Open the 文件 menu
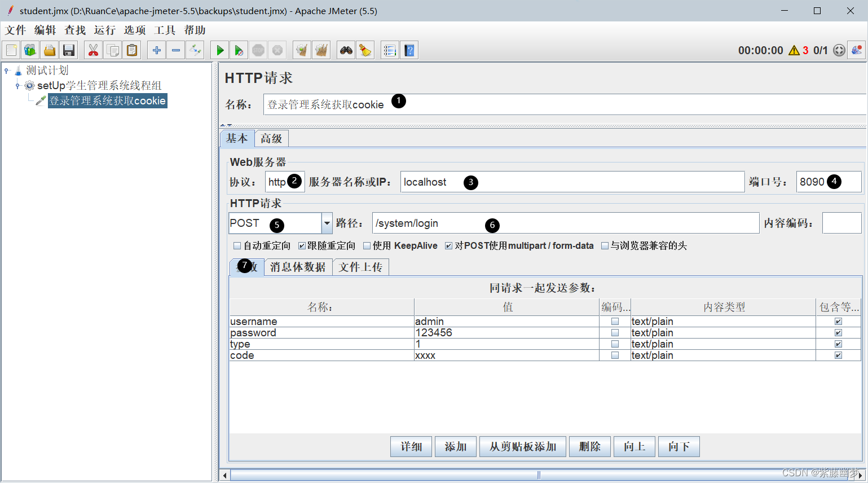 pyautogui.click(x=16, y=30)
